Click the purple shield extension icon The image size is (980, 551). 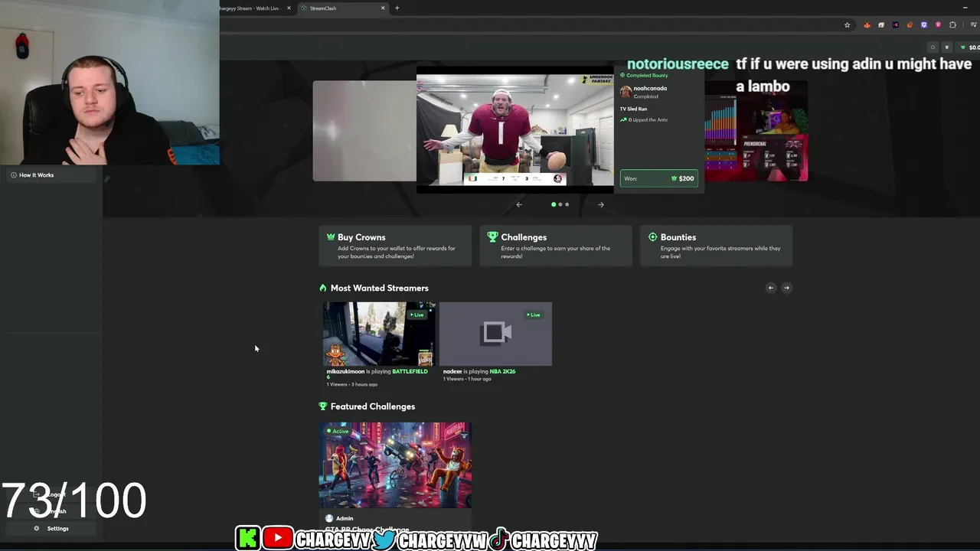click(924, 25)
